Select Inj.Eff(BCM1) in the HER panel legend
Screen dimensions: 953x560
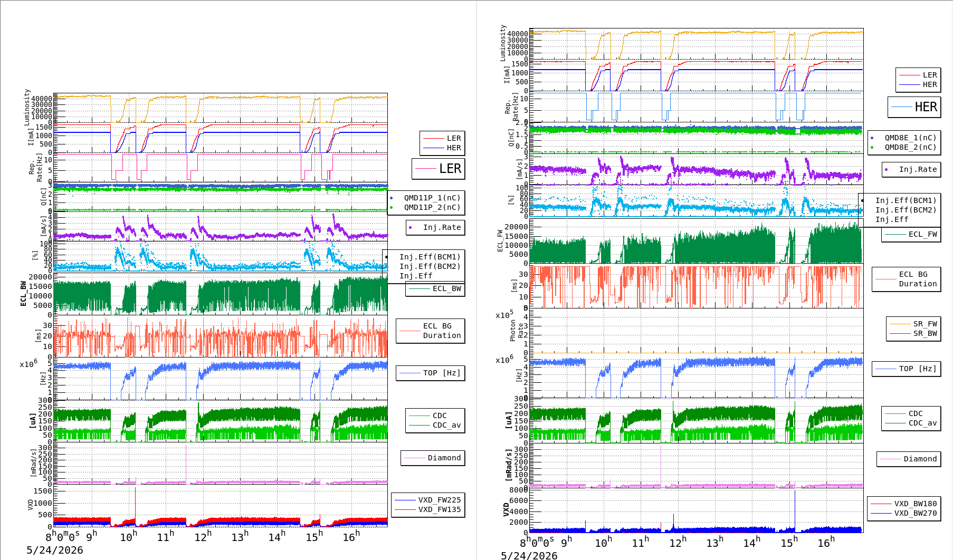(x=906, y=200)
